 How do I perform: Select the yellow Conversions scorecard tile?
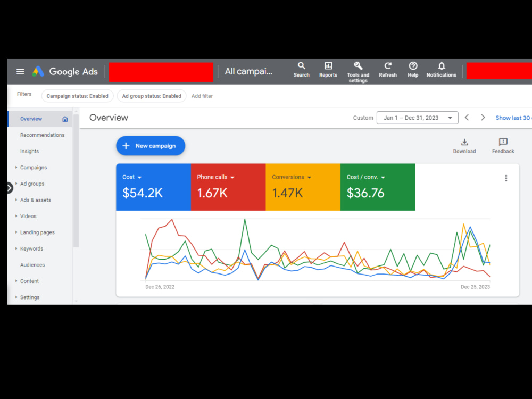pyautogui.click(x=303, y=187)
